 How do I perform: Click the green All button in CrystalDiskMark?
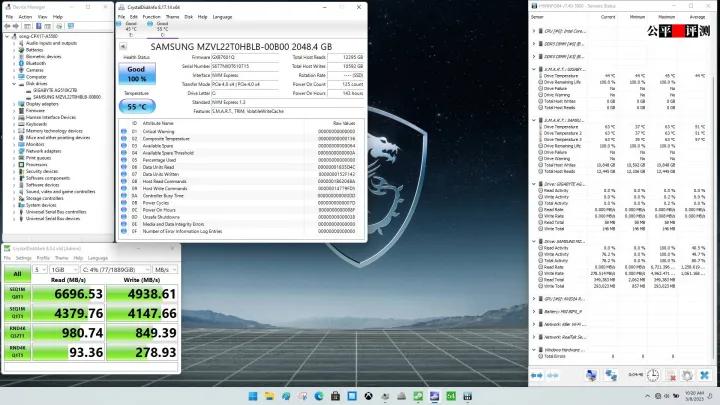pyautogui.click(x=17, y=274)
